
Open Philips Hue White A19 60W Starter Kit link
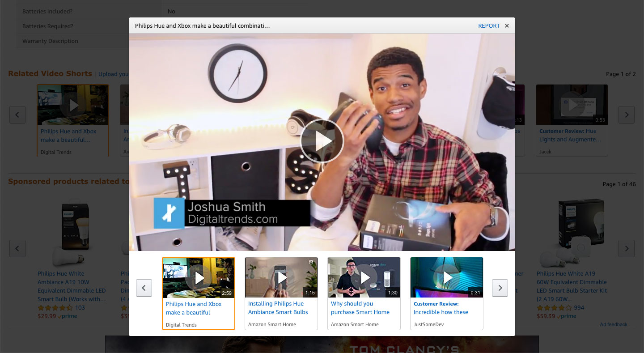coord(572,286)
